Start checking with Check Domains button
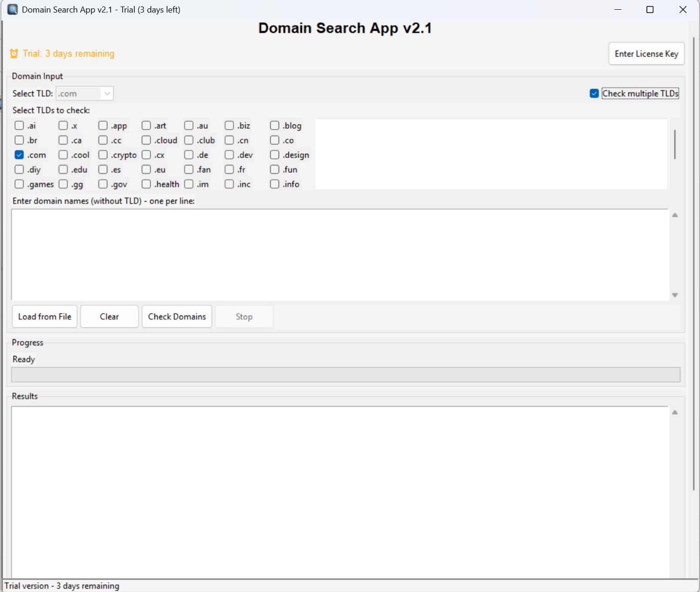The image size is (700, 592). click(x=177, y=316)
